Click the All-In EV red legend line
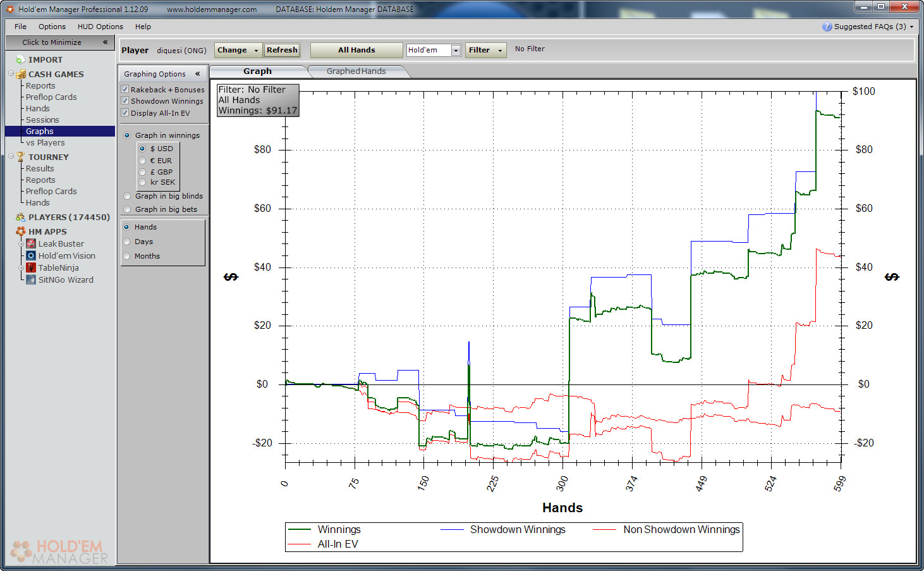The image size is (924, 571). (300, 544)
